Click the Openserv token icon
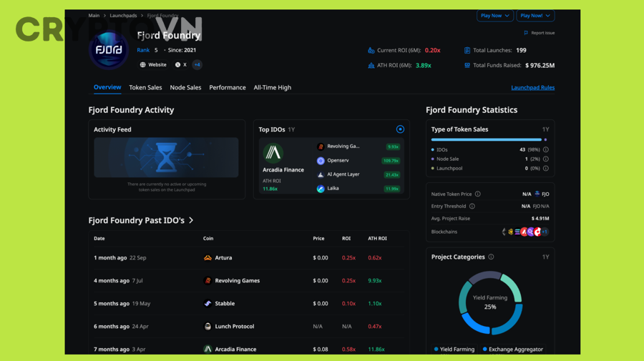Viewport: 644px width, 361px height. click(x=321, y=161)
